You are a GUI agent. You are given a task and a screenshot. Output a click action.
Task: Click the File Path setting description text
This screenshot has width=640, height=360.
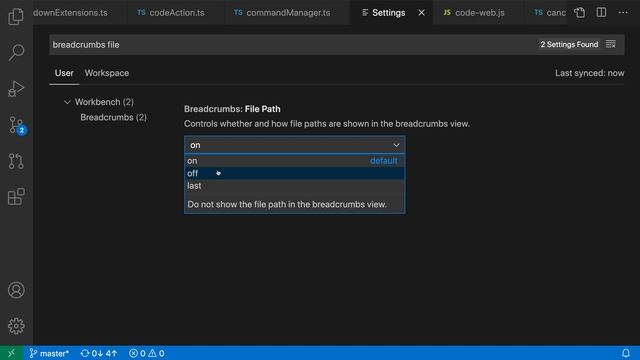coord(327,124)
